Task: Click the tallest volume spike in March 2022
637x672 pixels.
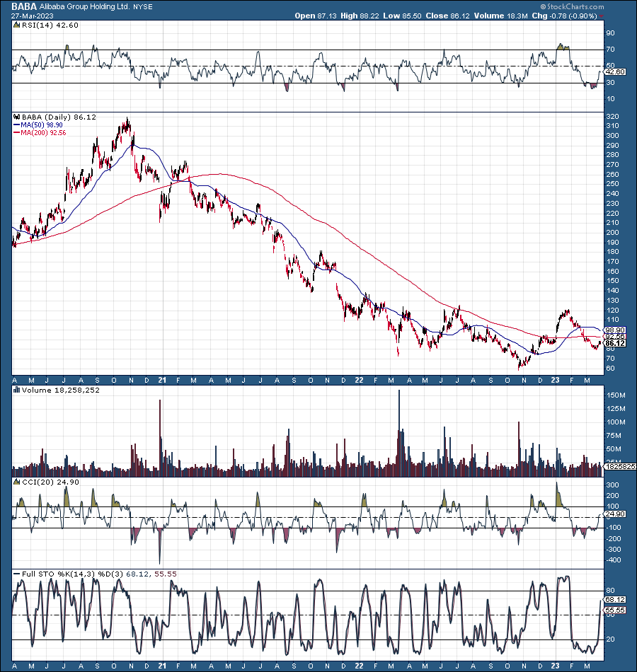Action: click(399, 433)
